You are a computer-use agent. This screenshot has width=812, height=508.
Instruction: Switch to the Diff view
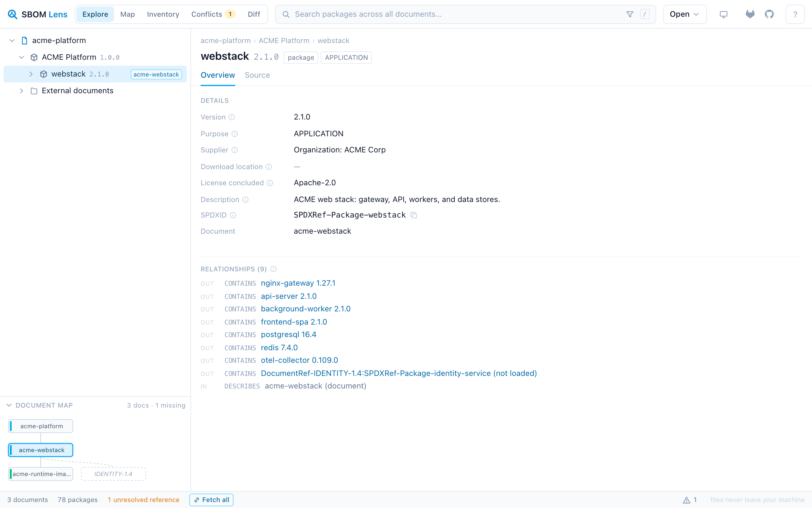point(254,14)
